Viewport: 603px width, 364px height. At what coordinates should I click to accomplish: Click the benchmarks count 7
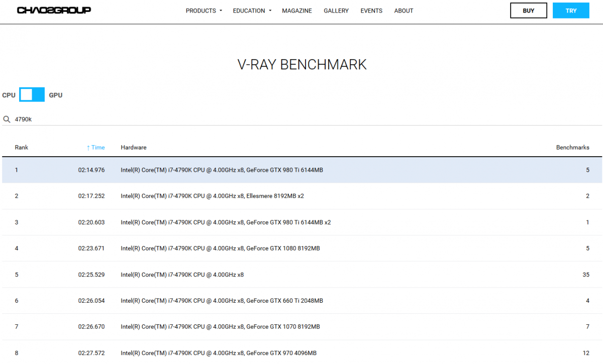(588, 327)
